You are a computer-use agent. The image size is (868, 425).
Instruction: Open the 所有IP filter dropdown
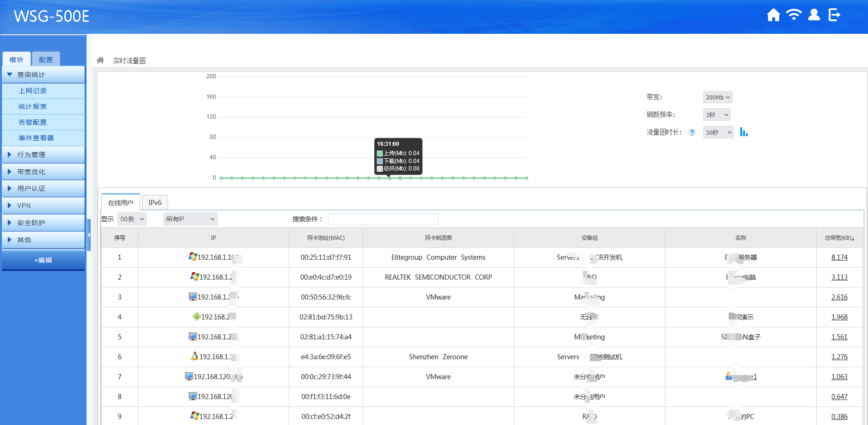[x=190, y=219]
